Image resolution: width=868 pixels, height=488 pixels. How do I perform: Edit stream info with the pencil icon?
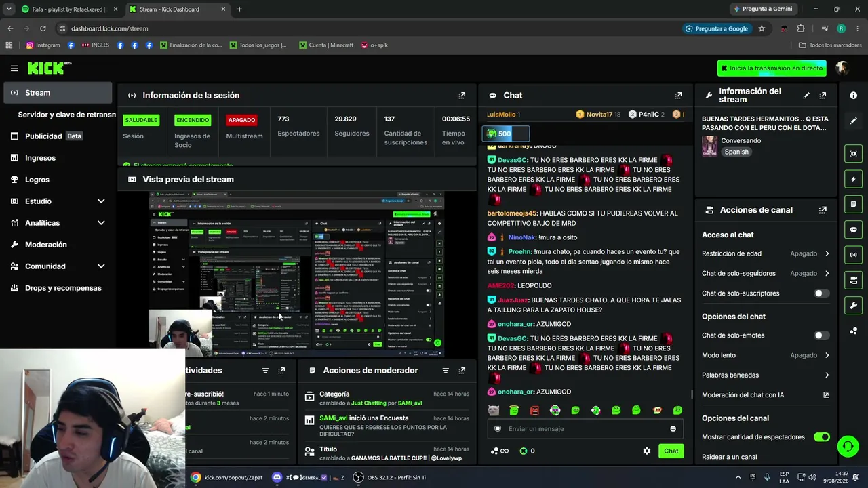click(806, 96)
